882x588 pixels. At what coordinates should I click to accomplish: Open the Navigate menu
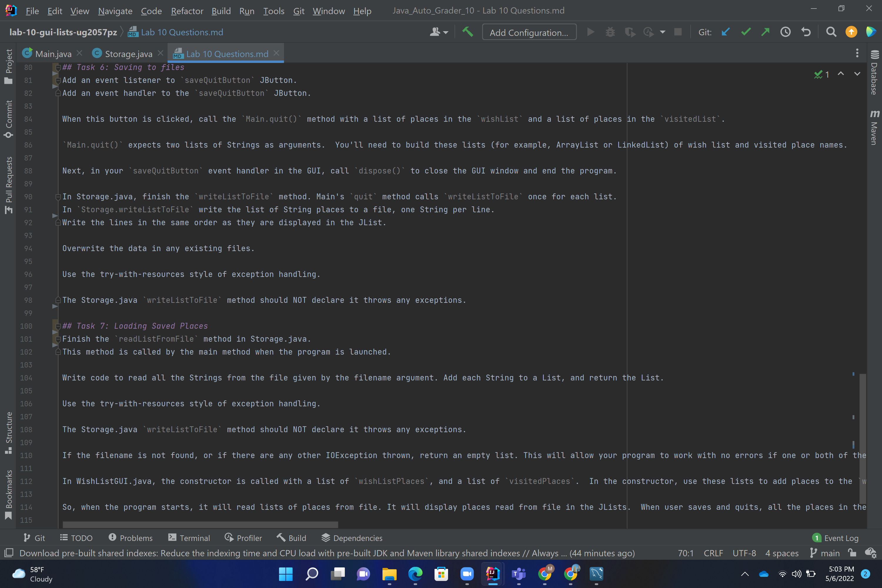[x=115, y=11]
